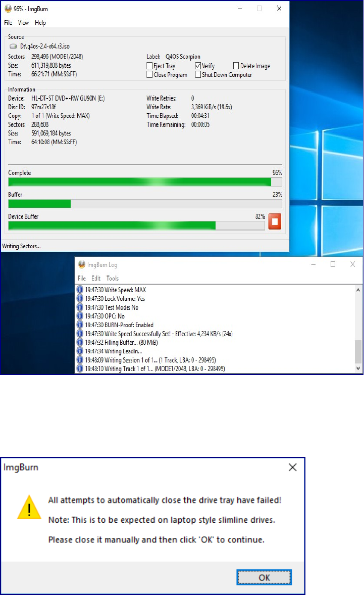Click the ImgBurn Log window title icon
The height and width of the screenshot is (595, 364).
coord(81,264)
